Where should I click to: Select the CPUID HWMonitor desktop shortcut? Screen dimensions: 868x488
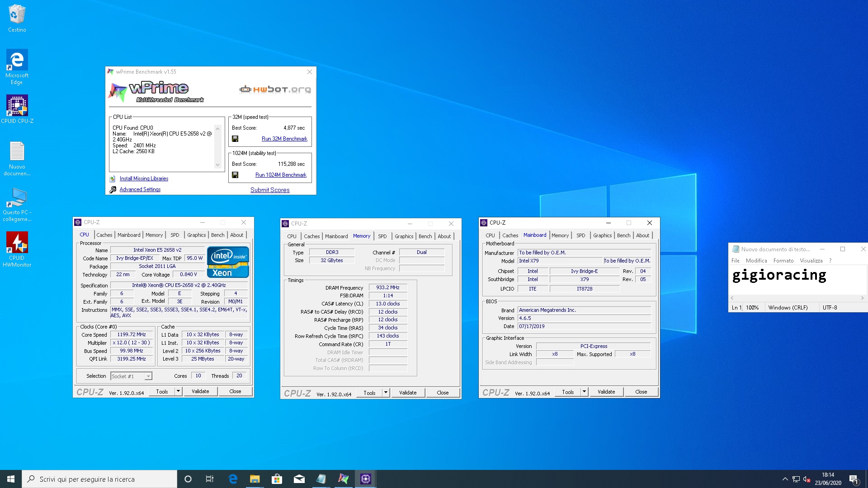click(17, 249)
